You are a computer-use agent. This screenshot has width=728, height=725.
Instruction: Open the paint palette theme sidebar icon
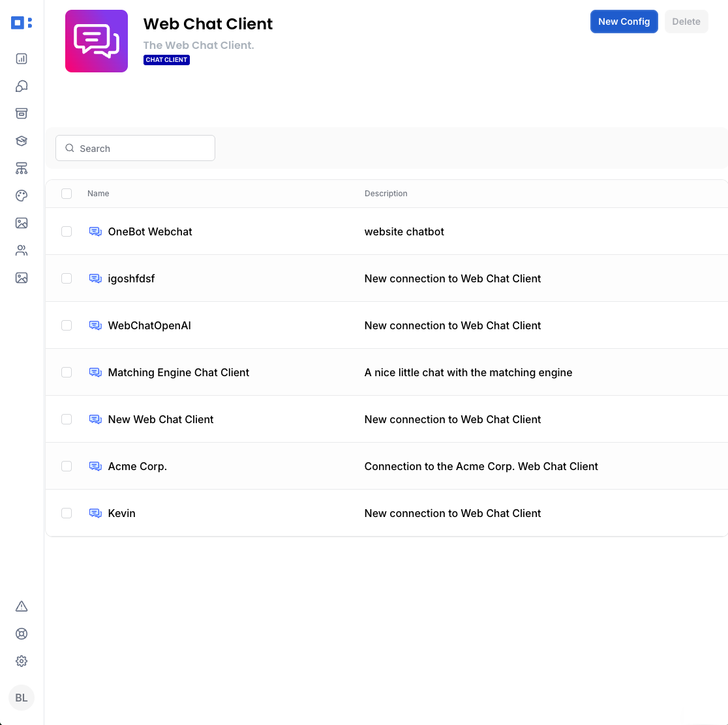click(22, 196)
